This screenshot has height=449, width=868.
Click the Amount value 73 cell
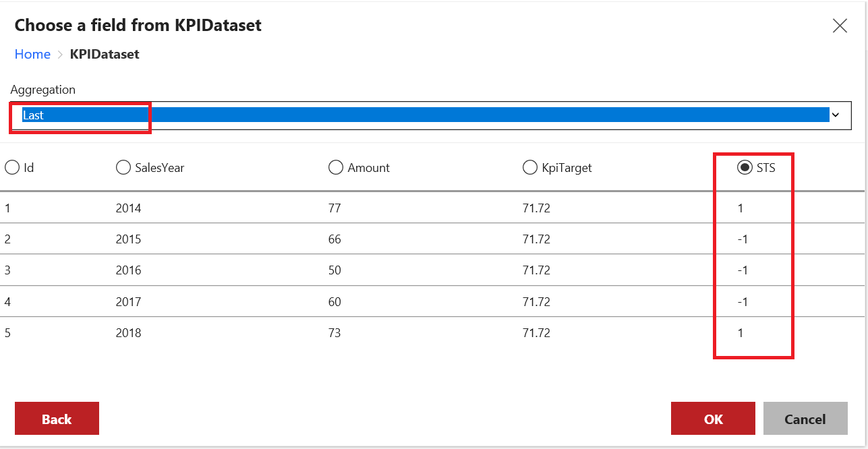coord(335,333)
